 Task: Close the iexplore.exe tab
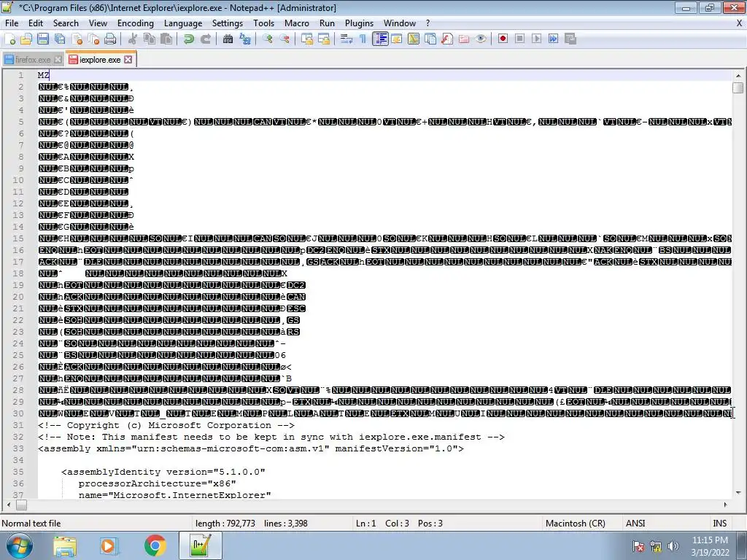coord(128,60)
